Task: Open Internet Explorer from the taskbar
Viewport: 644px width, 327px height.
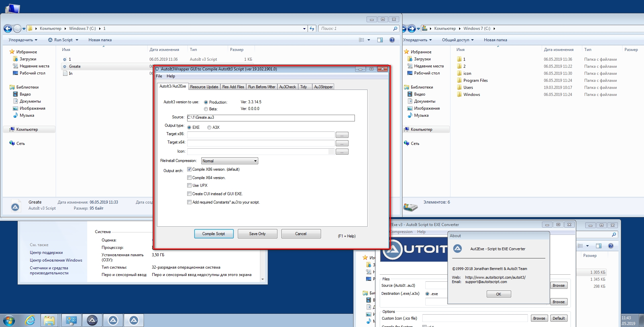Action: (x=30, y=320)
